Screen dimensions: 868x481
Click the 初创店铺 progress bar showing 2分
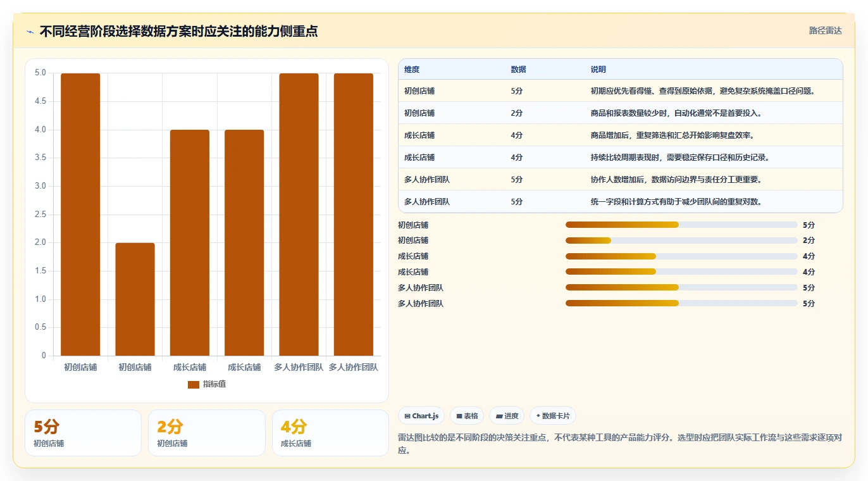tap(681, 240)
